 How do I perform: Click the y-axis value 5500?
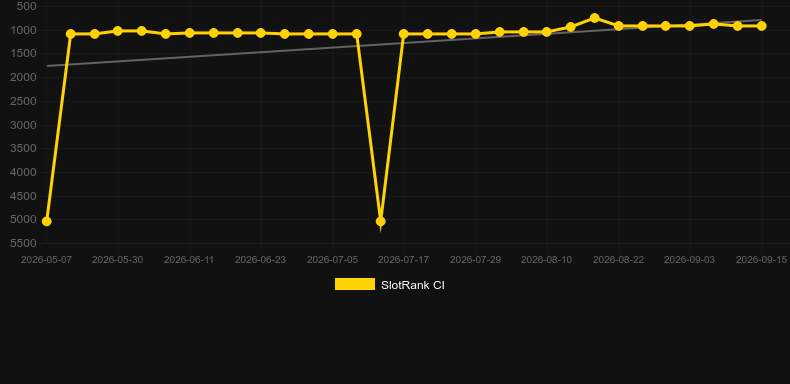pos(24,243)
